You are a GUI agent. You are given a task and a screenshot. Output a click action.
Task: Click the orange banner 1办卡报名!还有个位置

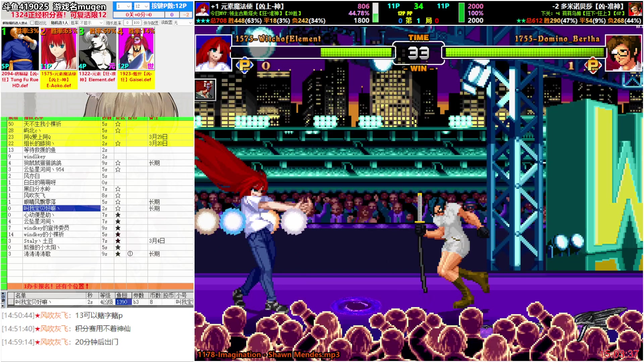[100, 286]
